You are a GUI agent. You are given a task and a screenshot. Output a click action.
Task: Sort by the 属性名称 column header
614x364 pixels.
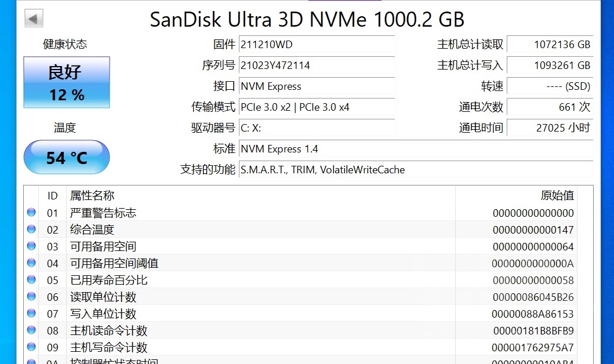(261, 196)
